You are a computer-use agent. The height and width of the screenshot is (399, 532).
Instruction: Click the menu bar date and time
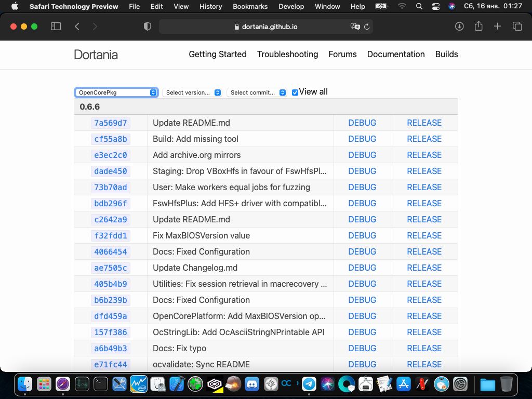[x=493, y=6]
